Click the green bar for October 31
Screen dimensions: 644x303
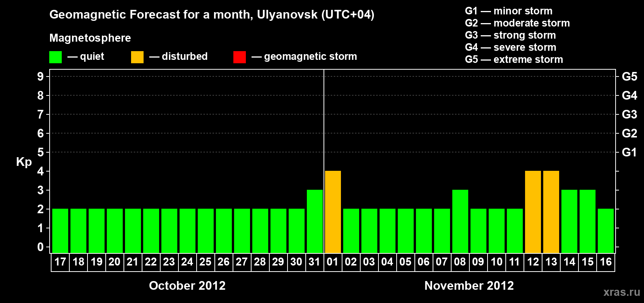315,221
